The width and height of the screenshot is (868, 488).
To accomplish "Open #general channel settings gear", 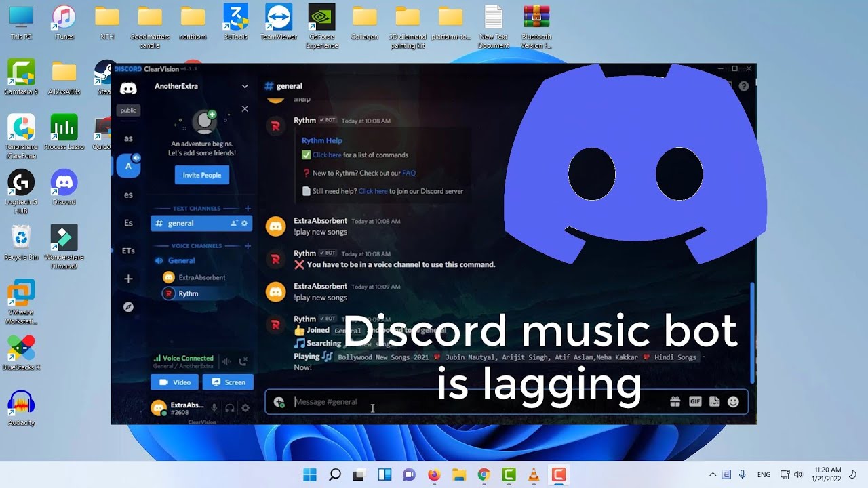I will [x=245, y=223].
